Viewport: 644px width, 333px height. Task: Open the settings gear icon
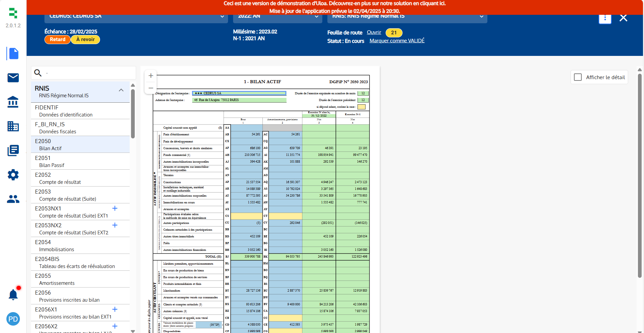pos(13,175)
